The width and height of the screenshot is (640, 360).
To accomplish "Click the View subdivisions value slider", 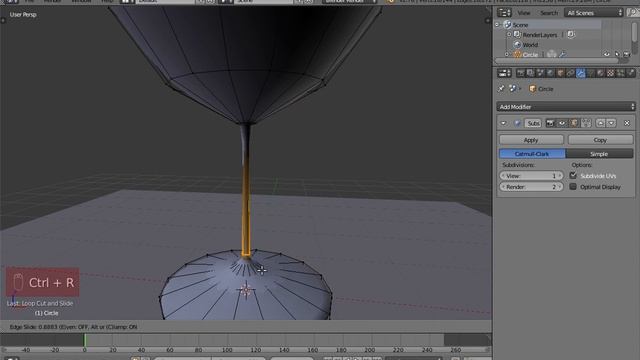I will [x=531, y=176].
